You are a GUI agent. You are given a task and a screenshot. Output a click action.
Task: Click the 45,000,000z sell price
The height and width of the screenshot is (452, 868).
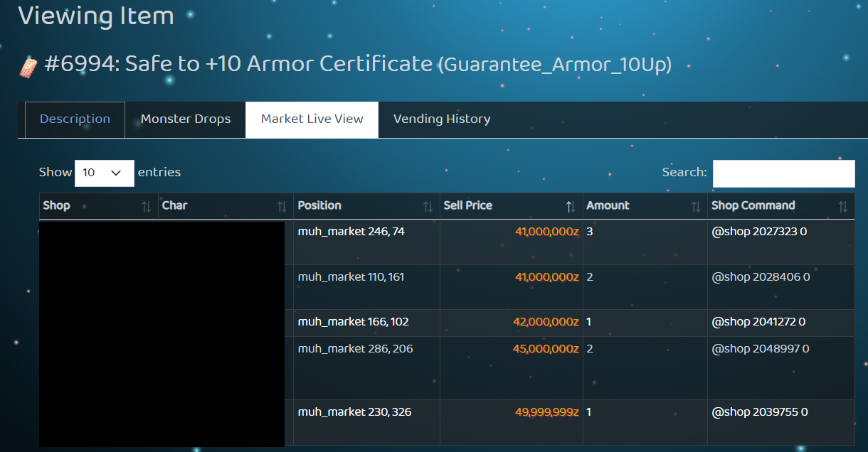pyautogui.click(x=545, y=349)
